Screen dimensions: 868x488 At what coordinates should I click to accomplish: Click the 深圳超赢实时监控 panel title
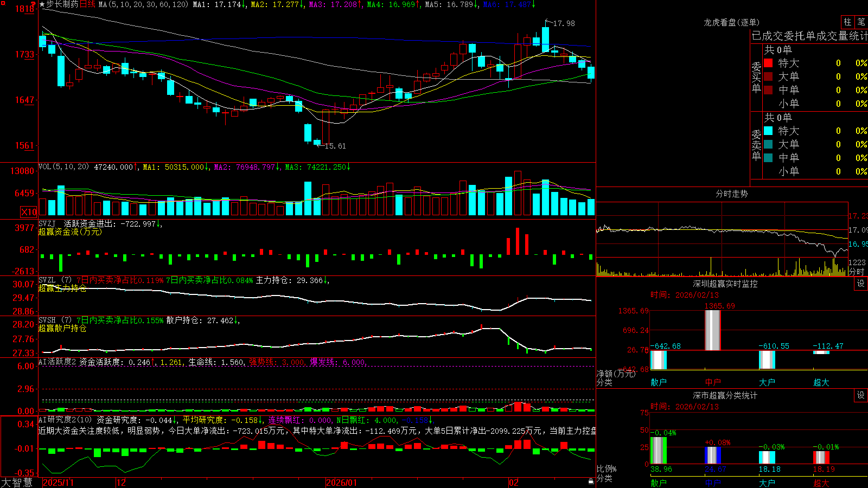tap(725, 284)
